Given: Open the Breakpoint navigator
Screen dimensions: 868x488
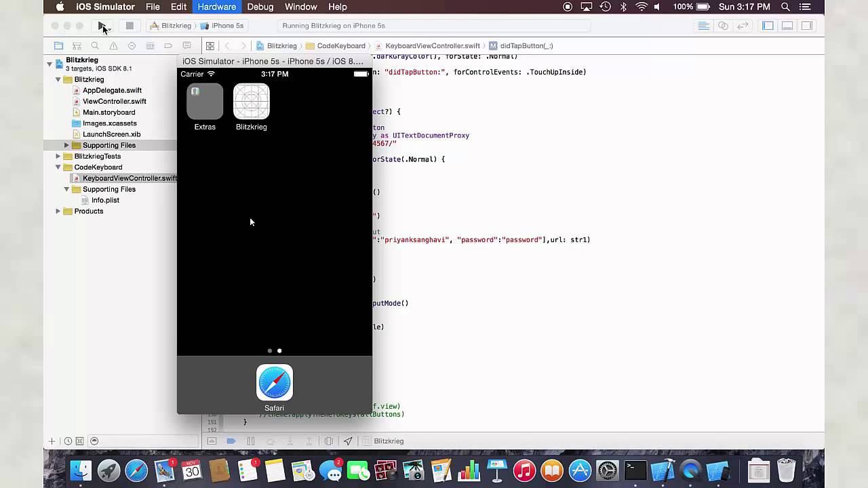Looking at the screenshot, I should click(x=168, y=45).
